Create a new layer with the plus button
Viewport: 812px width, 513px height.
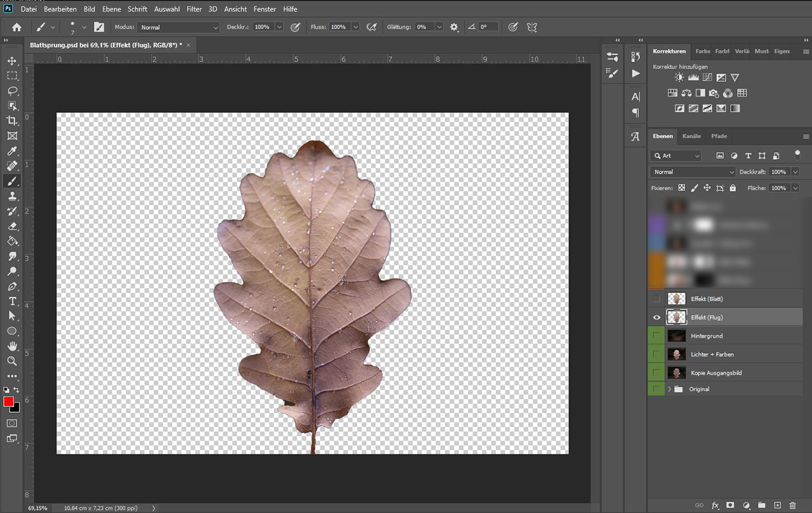tap(777, 505)
